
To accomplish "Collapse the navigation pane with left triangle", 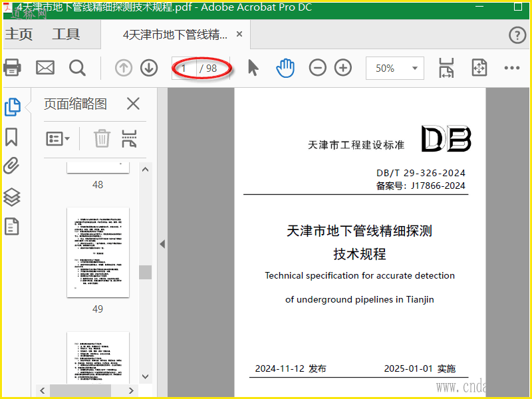I will click(x=162, y=244).
